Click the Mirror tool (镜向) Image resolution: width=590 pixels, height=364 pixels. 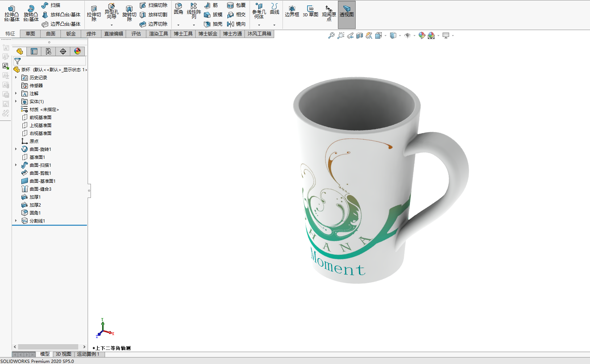coord(236,24)
